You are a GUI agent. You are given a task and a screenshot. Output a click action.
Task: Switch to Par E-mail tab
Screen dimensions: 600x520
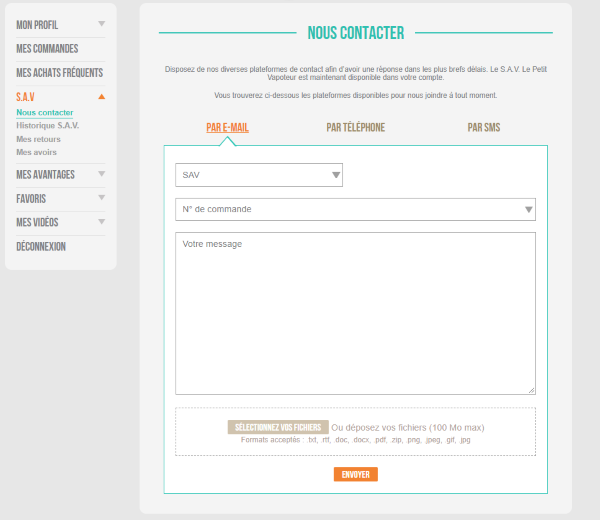tap(227, 127)
